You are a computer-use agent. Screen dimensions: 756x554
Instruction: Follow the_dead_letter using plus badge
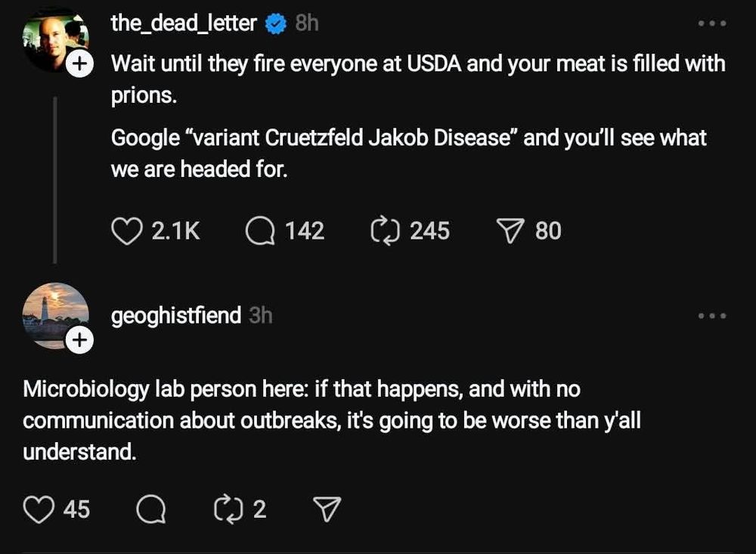coord(80,64)
